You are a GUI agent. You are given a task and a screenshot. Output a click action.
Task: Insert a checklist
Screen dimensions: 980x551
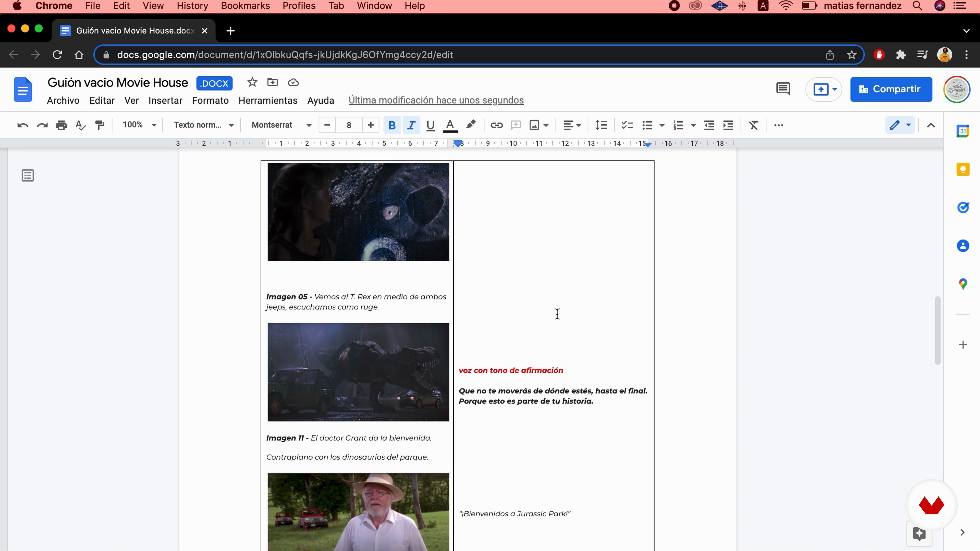tap(627, 125)
